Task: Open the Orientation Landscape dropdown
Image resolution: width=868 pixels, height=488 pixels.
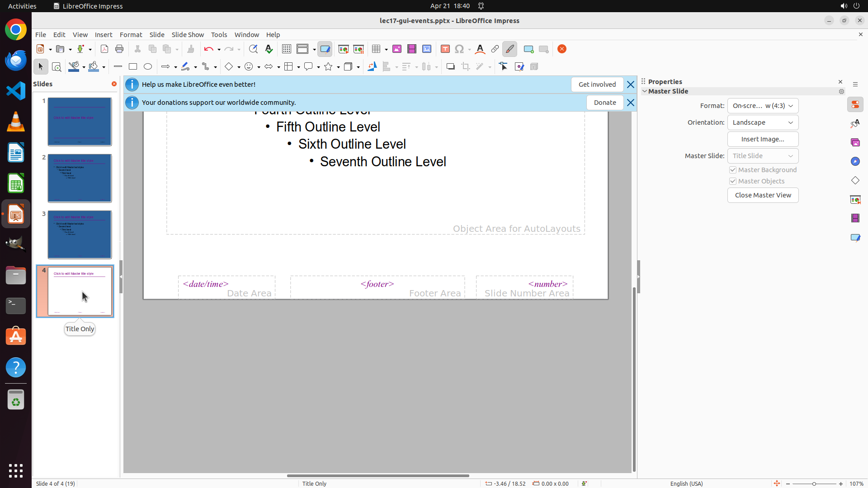Action: pos(763,122)
